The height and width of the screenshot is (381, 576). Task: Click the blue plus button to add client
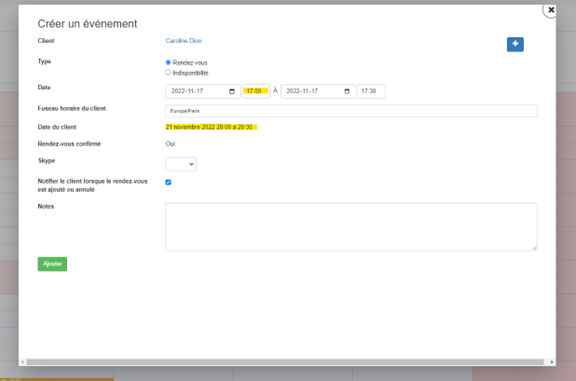click(515, 44)
